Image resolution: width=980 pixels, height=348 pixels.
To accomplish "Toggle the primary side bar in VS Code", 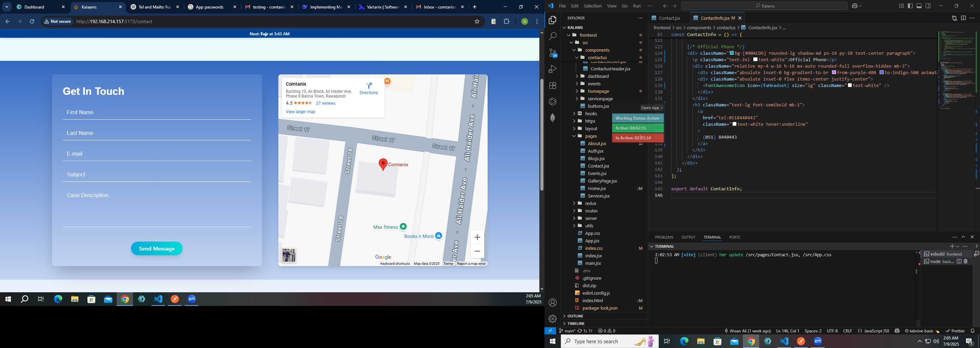I will [910, 6].
